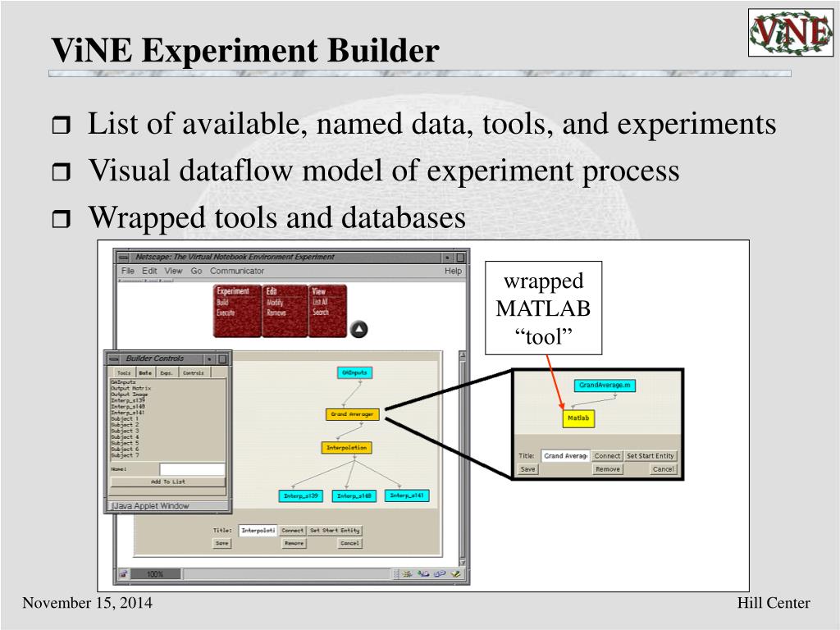The image size is (840, 630).
Task: Select Subject 1 in the data list
Action: [125, 419]
